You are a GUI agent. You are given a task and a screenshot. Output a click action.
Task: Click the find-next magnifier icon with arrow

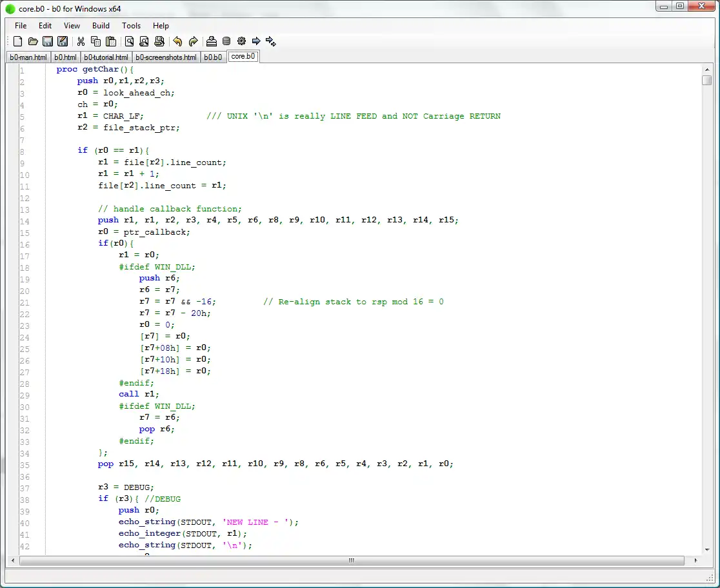144,41
